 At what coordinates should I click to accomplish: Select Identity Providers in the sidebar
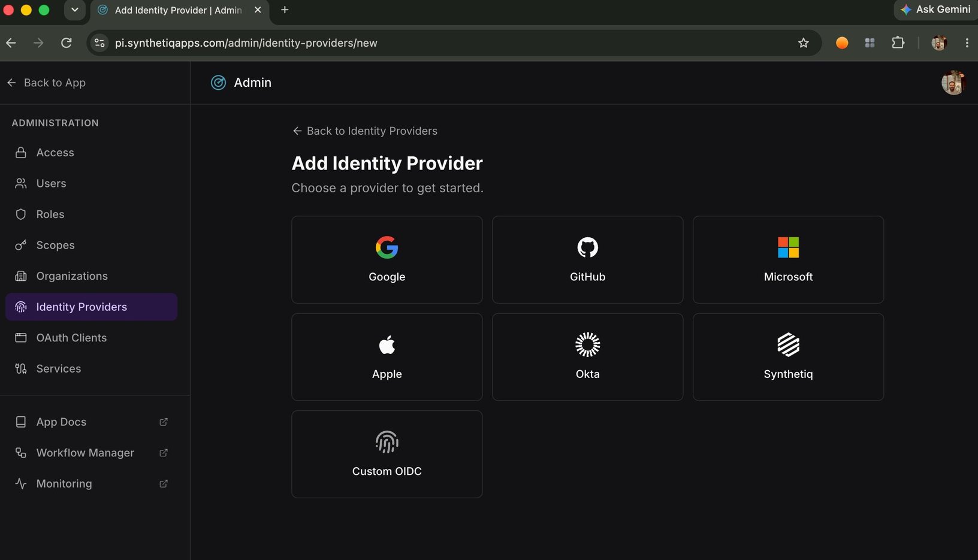tap(92, 307)
